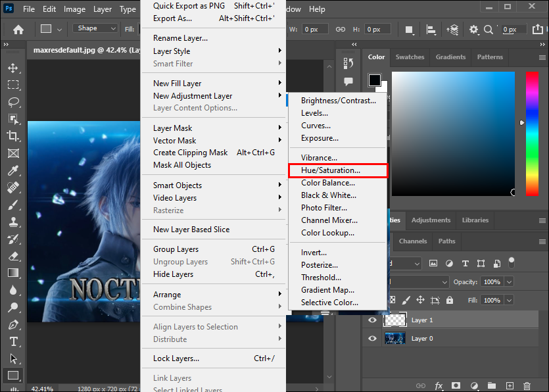Viewport: 549px width, 392px height.
Task: Select the Move tool
Action: [12, 68]
